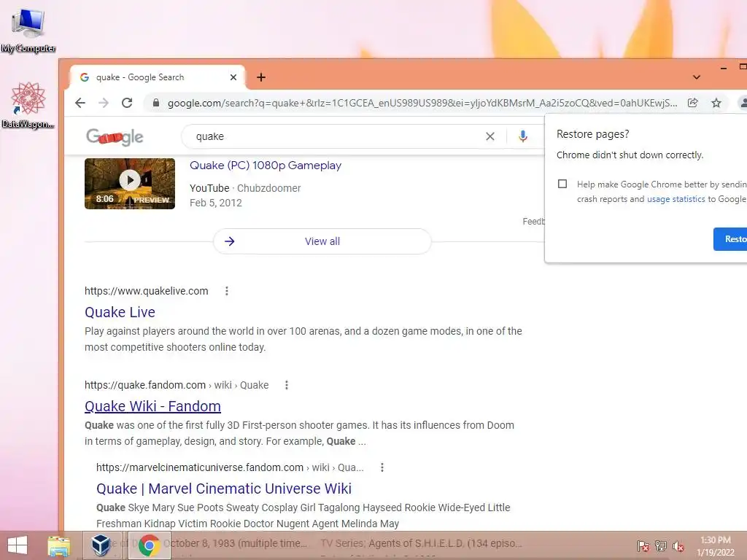This screenshot has width=747, height=560.
Task: Open the taskbar clock showing 1:30 PM
Action: click(x=716, y=546)
